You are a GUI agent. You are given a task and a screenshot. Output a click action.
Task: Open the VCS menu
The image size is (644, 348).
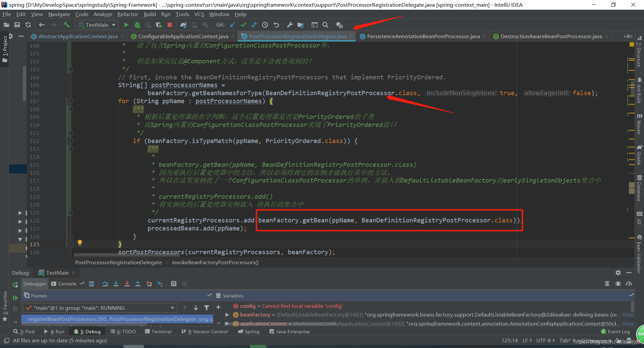199,14
